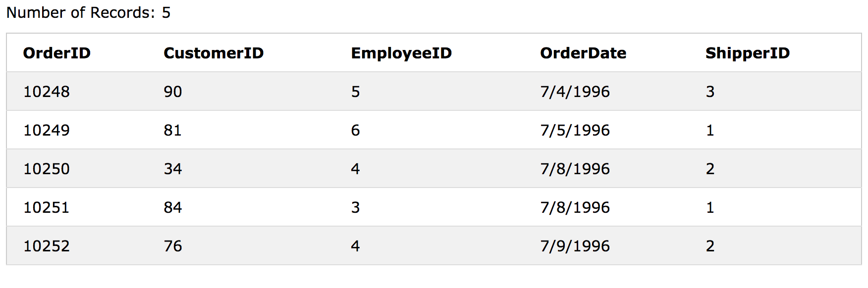Click order ID cell 10251
Viewport: 868px width, 288px height.
pos(47,207)
